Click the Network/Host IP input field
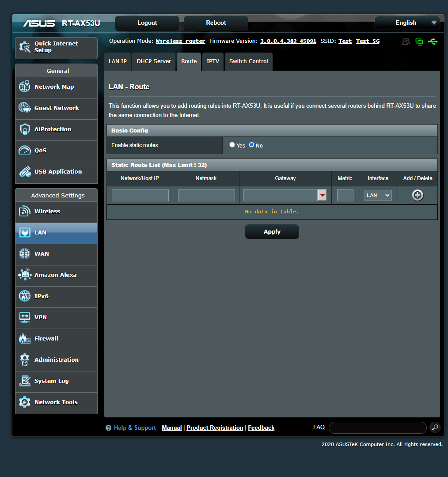 pos(140,195)
